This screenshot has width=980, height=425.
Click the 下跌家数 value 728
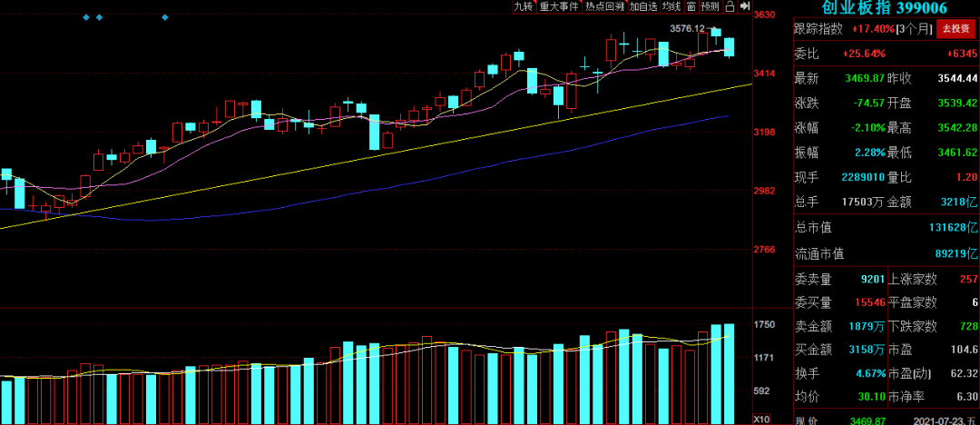[x=968, y=326]
